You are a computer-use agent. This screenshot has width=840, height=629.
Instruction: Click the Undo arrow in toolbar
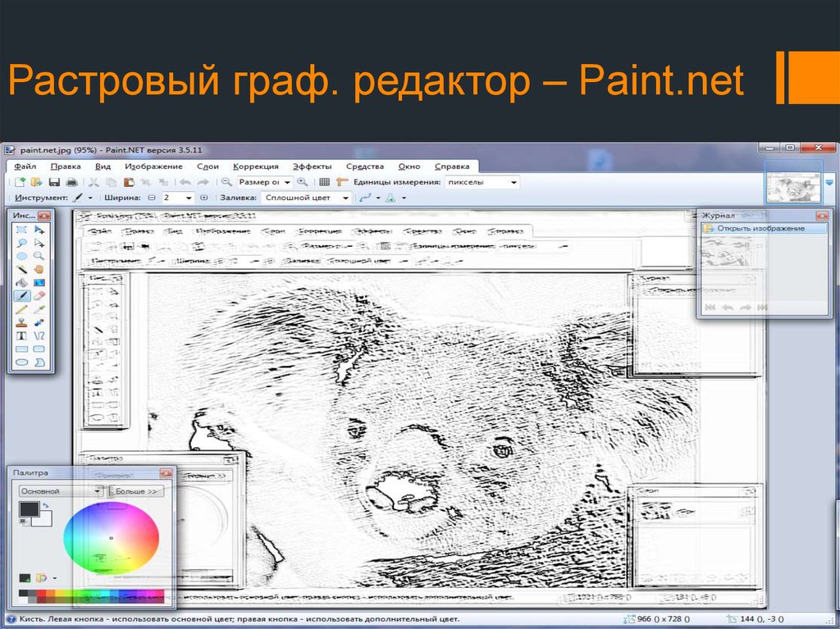185,182
